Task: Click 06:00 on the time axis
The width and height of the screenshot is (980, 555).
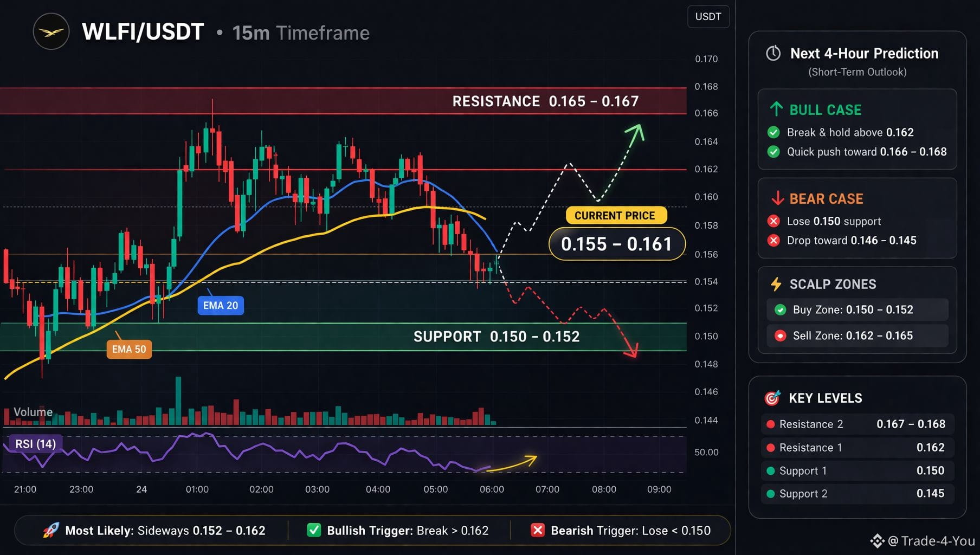Action: click(x=492, y=489)
